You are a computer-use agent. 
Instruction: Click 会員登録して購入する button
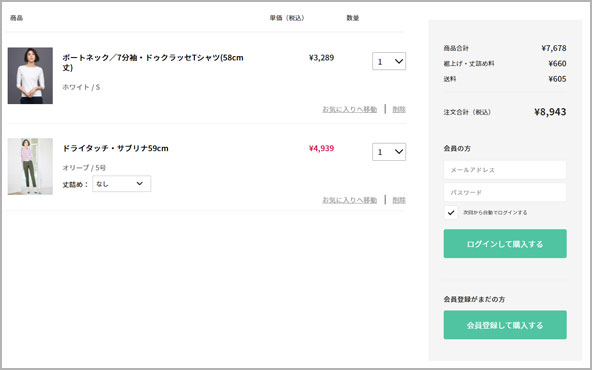505,325
